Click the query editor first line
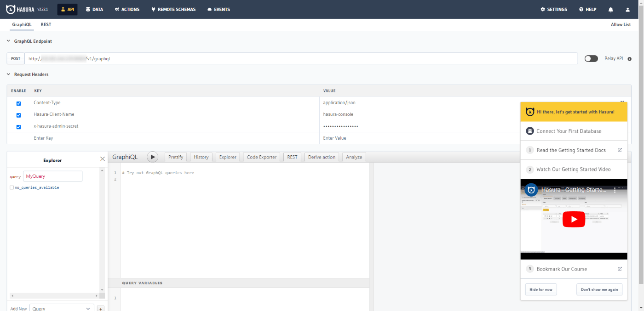This screenshot has height=311, width=644. tap(158, 173)
